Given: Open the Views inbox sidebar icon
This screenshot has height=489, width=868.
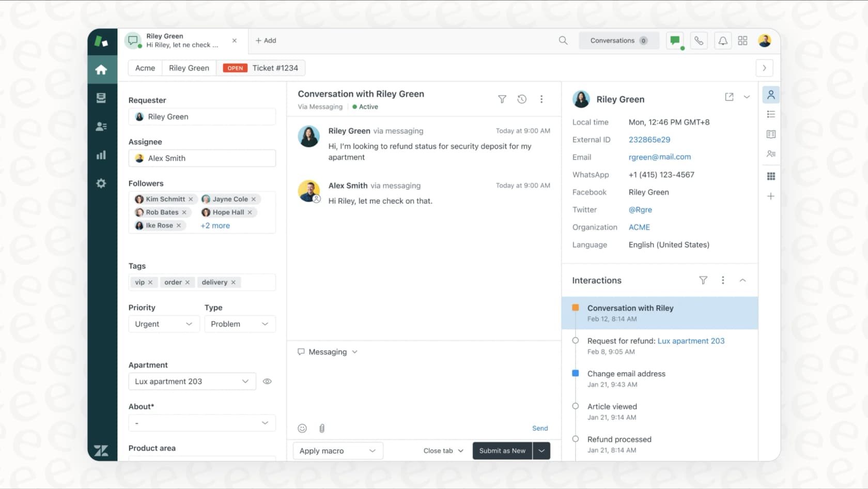Looking at the screenshot, I should point(101,98).
